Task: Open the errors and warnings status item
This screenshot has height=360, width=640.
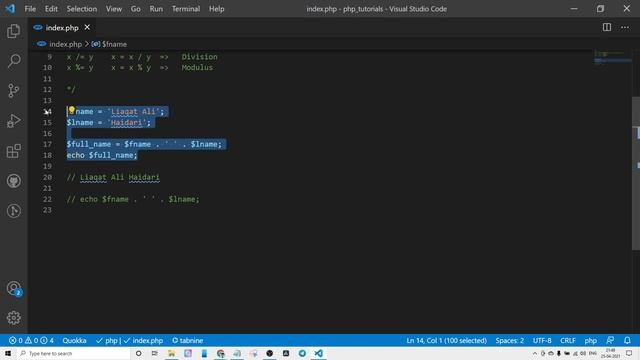Action: [31, 340]
